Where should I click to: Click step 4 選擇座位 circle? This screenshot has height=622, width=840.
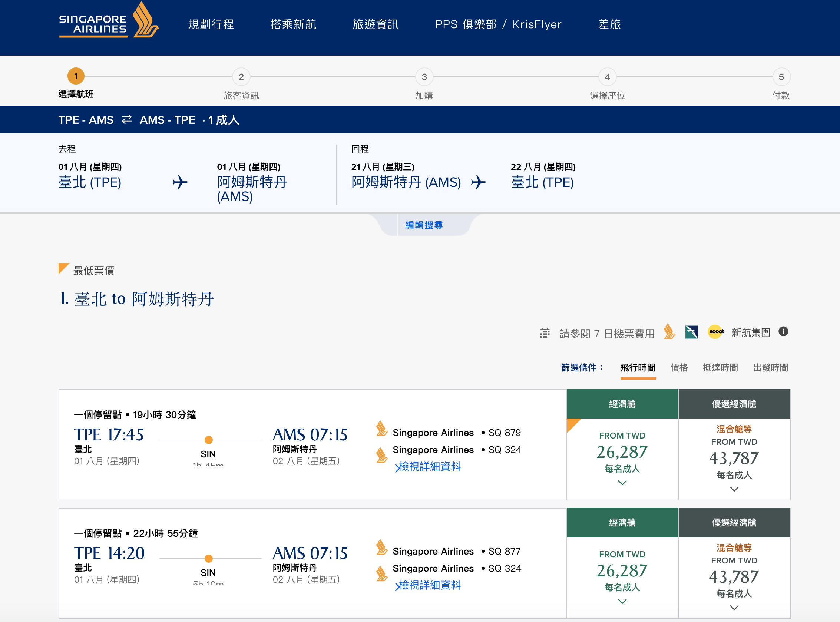tap(607, 77)
